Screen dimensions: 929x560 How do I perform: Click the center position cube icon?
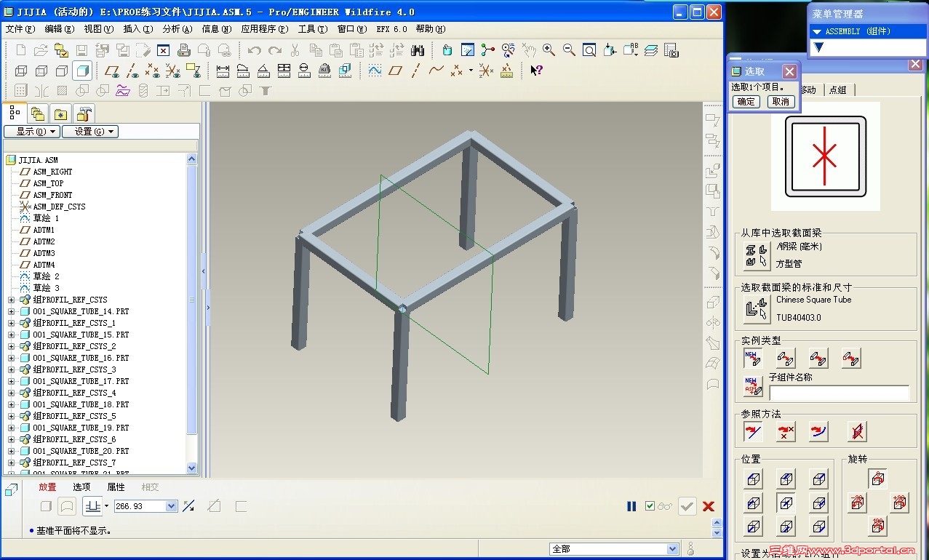coord(786,503)
